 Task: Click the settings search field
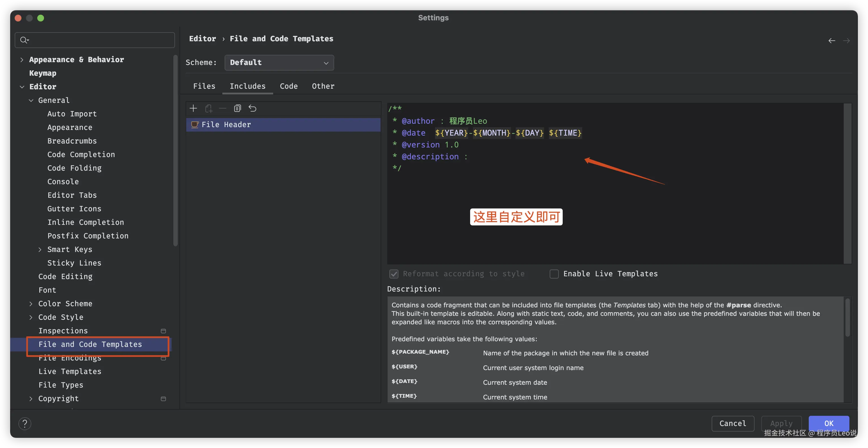pyautogui.click(x=95, y=40)
